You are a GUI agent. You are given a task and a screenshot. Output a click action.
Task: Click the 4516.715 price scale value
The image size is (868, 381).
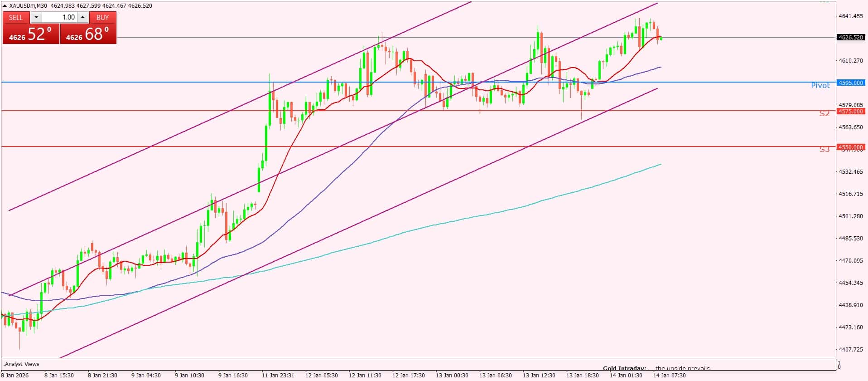[x=851, y=194]
